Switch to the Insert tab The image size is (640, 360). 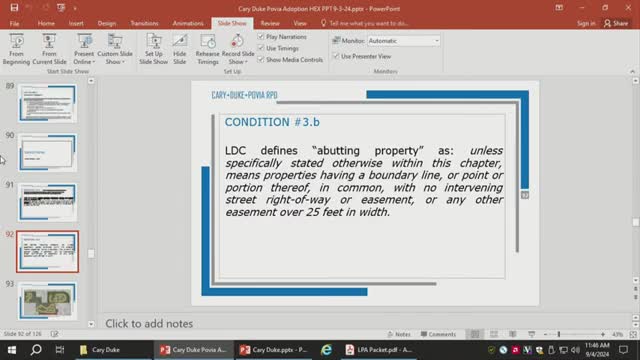[76, 23]
